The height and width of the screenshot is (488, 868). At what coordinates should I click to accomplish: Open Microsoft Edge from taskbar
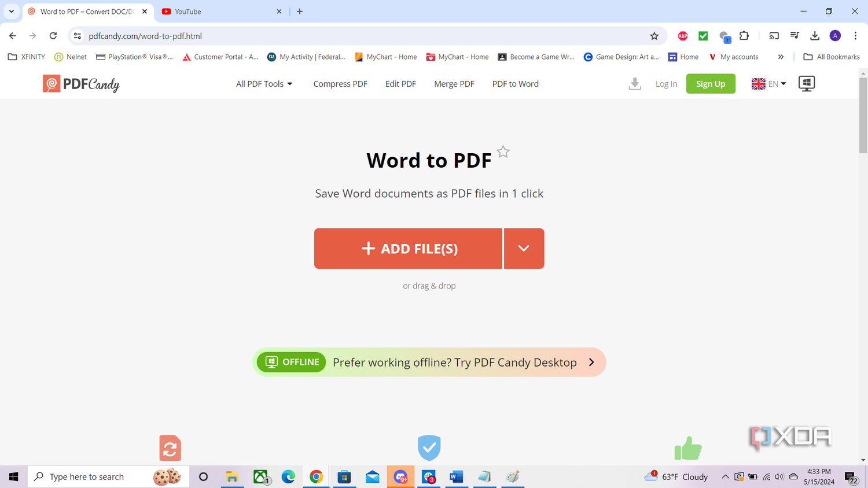coord(288,476)
